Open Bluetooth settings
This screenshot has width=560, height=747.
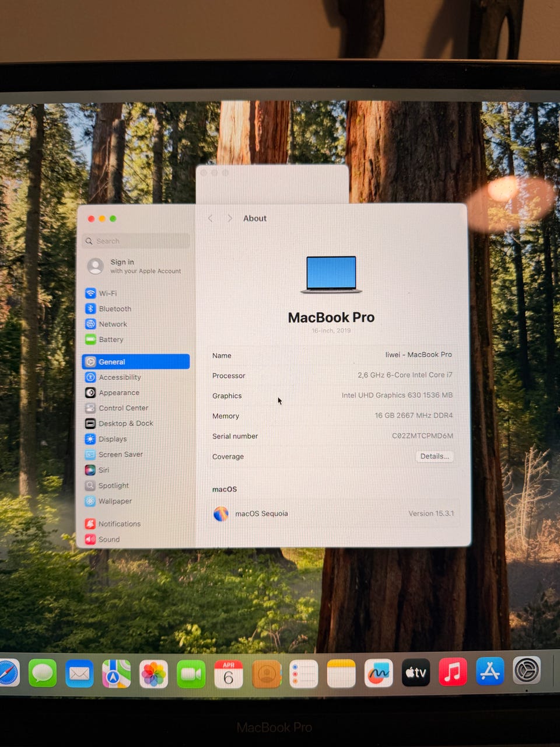point(135,309)
